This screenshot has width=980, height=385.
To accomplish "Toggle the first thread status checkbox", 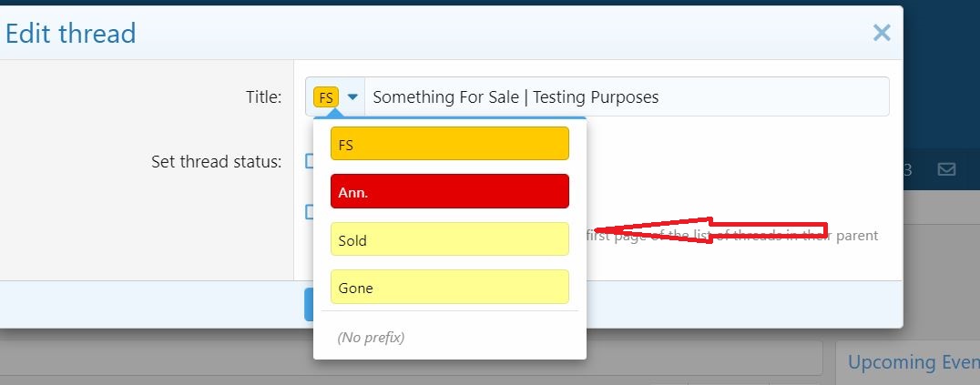I will pos(309,161).
